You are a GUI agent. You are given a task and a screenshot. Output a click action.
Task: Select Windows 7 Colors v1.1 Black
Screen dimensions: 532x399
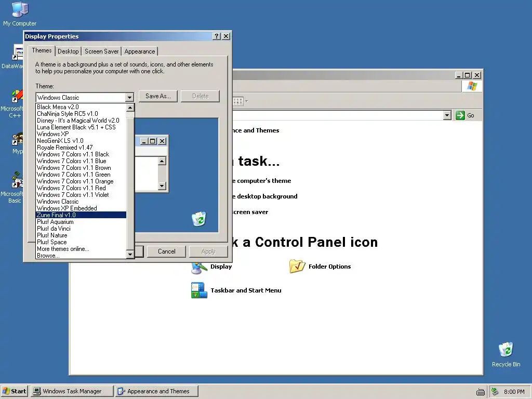[81, 154]
